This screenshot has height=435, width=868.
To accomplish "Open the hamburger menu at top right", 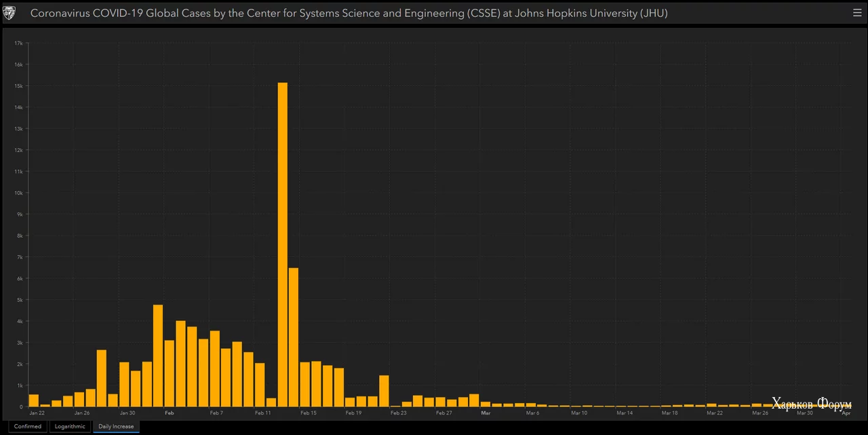I will [x=857, y=13].
